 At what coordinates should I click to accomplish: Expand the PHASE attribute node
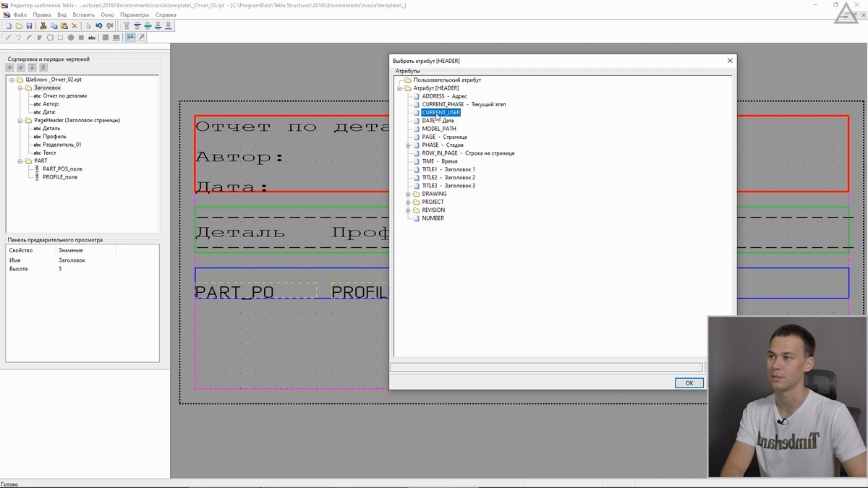(x=408, y=145)
